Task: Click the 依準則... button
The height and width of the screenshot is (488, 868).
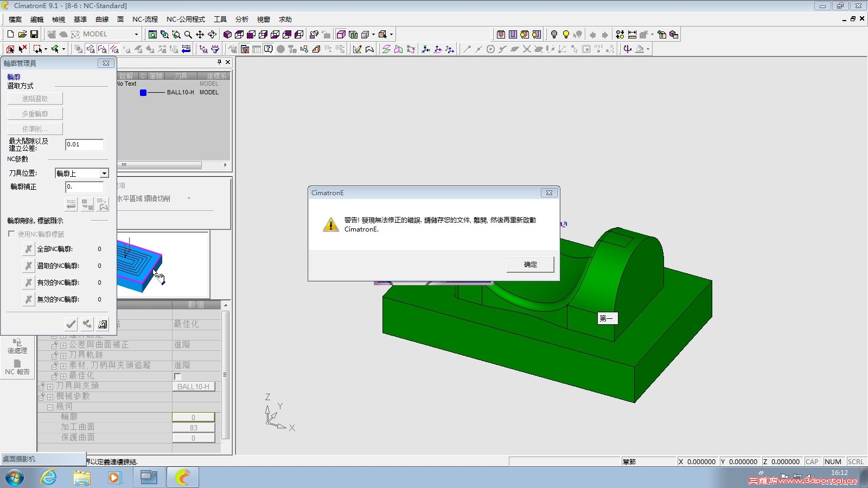Action: [x=35, y=129]
